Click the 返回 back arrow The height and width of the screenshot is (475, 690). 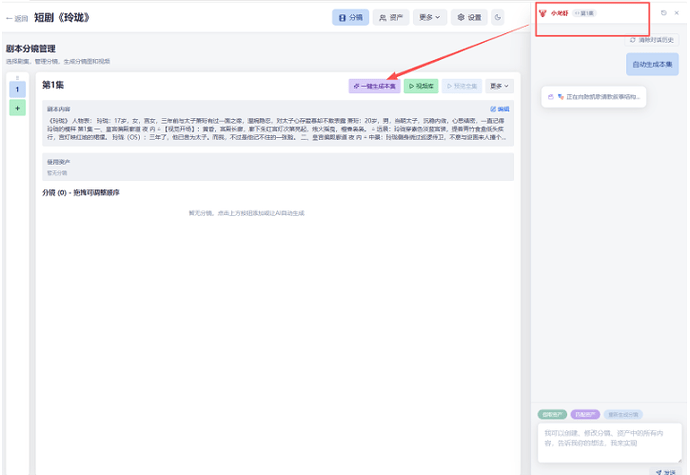17,18
